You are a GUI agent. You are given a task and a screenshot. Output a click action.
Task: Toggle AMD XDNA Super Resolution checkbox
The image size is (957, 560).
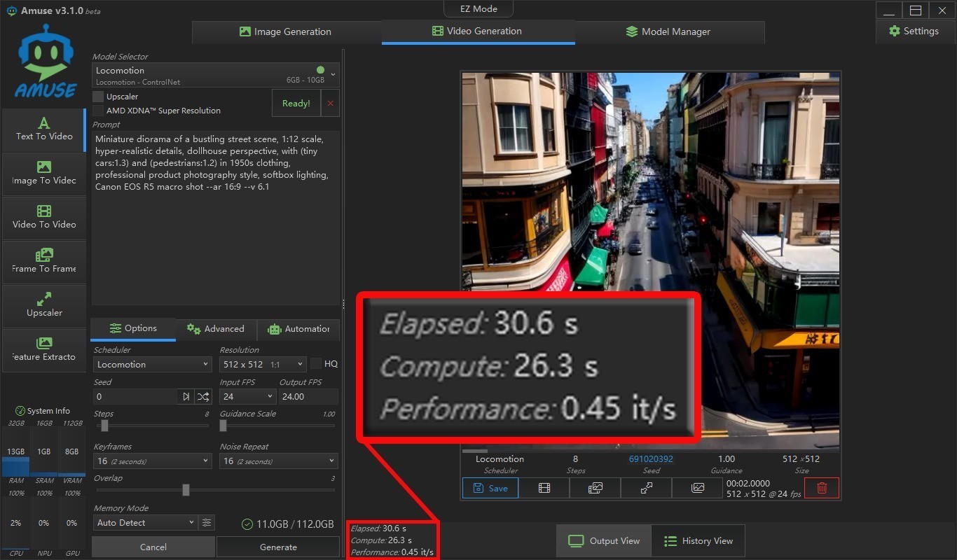point(99,111)
